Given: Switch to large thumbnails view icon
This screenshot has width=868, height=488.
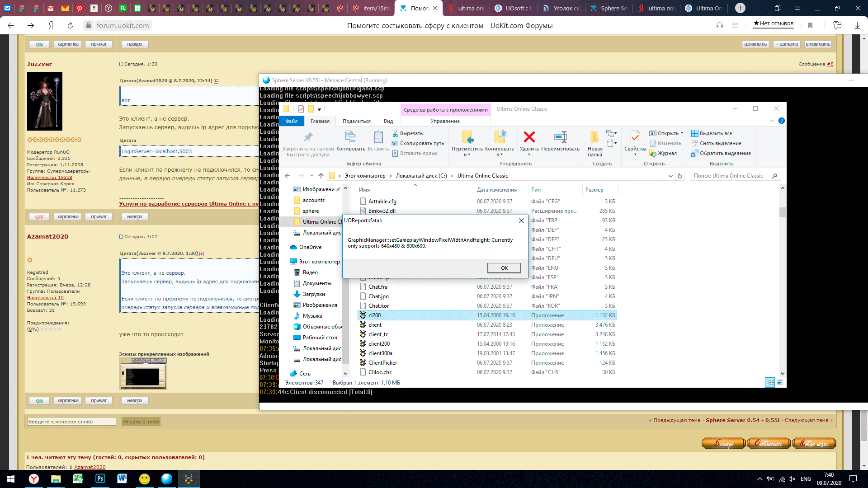Looking at the screenshot, I should pos(780,383).
